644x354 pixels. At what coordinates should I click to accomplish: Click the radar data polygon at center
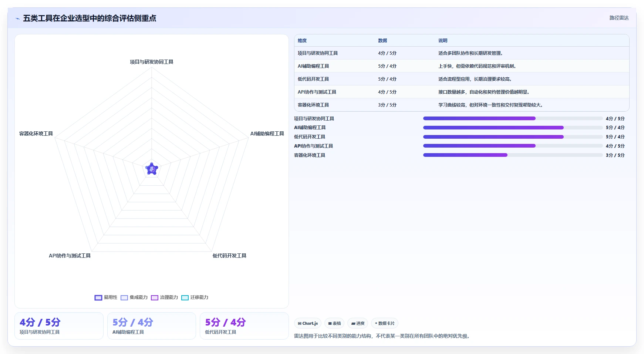[x=152, y=169]
